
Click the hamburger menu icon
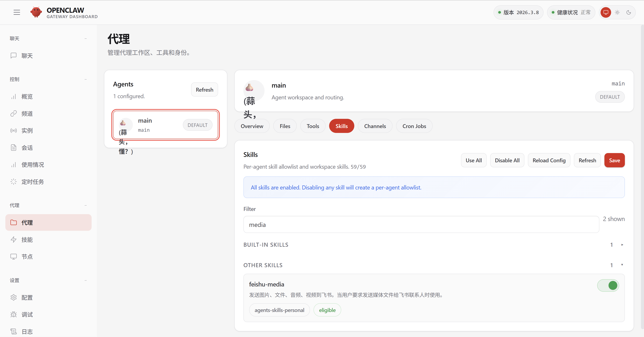[17, 12]
